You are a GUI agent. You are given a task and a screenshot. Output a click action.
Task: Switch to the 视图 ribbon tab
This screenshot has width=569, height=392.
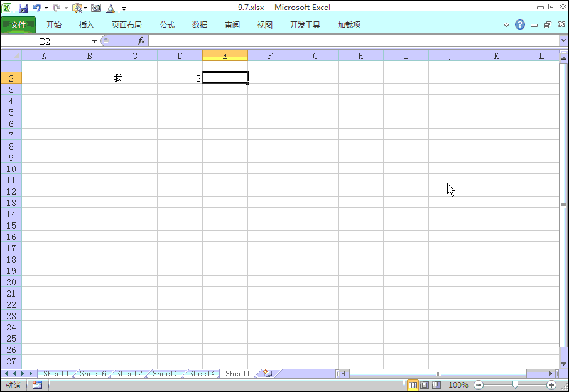(x=265, y=24)
